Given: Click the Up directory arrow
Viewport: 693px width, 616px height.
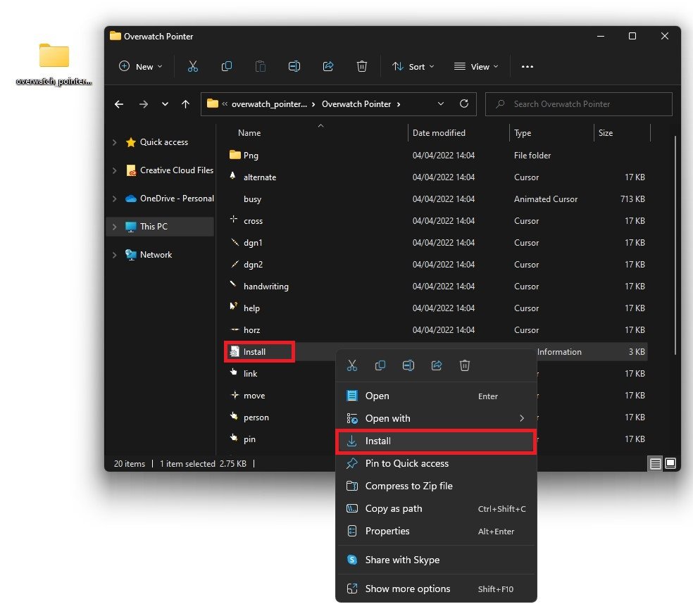Looking at the screenshot, I should (186, 104).
